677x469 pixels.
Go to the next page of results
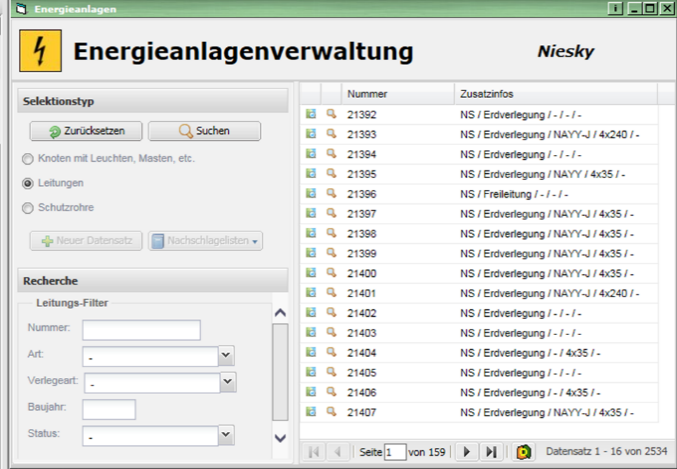coord(466,452)
